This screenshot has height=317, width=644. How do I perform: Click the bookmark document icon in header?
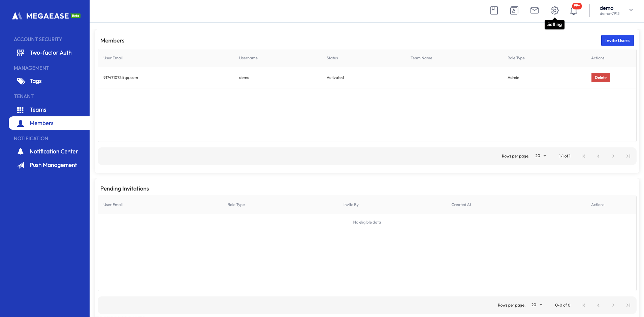pos(494,10)
